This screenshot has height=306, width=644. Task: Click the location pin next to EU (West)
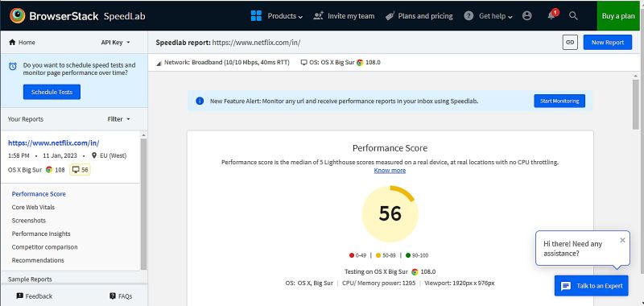pyautogui.click(x=94, y=155)
